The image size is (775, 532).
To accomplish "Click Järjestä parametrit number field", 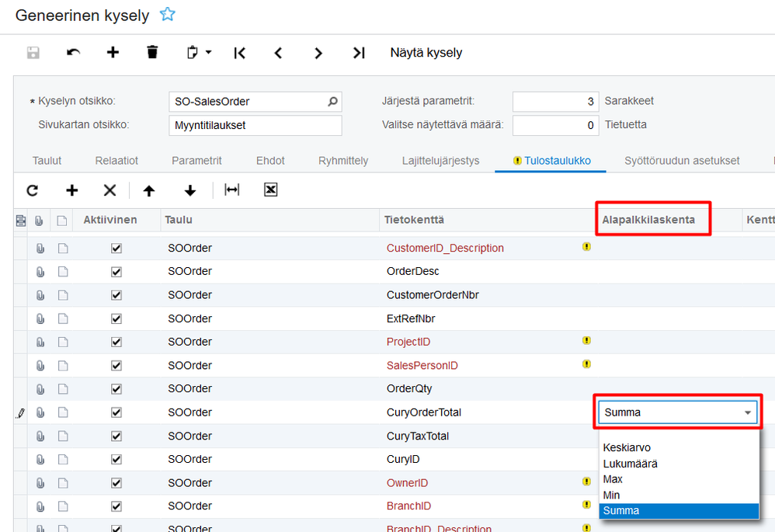I will click(x=555, y=102).
